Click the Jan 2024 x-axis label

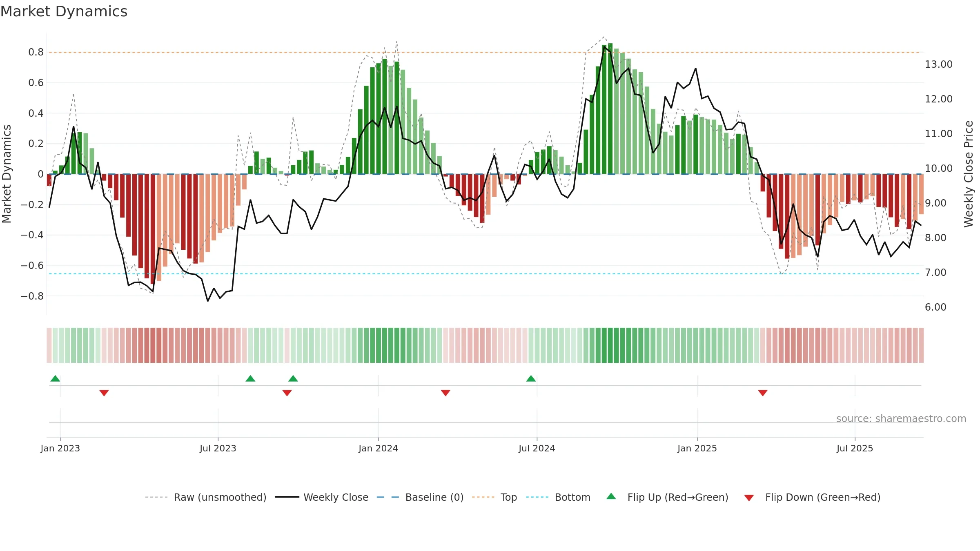coord(379,448)
